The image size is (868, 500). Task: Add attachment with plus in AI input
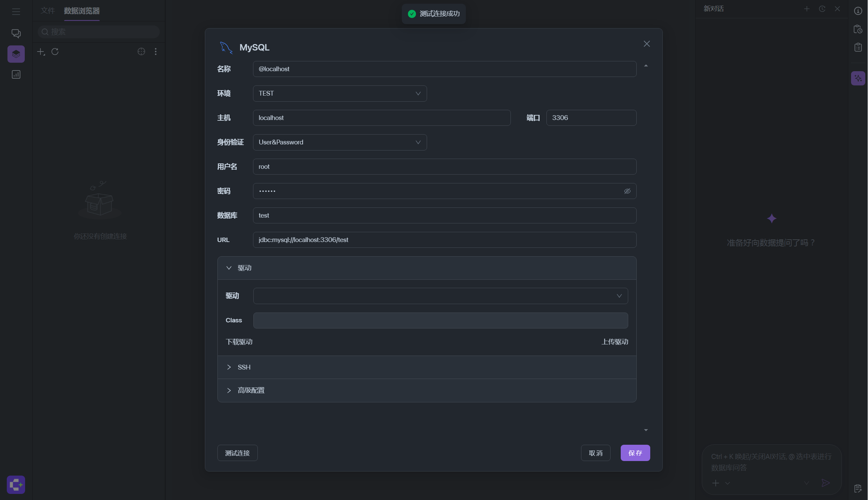pos(716,483)
